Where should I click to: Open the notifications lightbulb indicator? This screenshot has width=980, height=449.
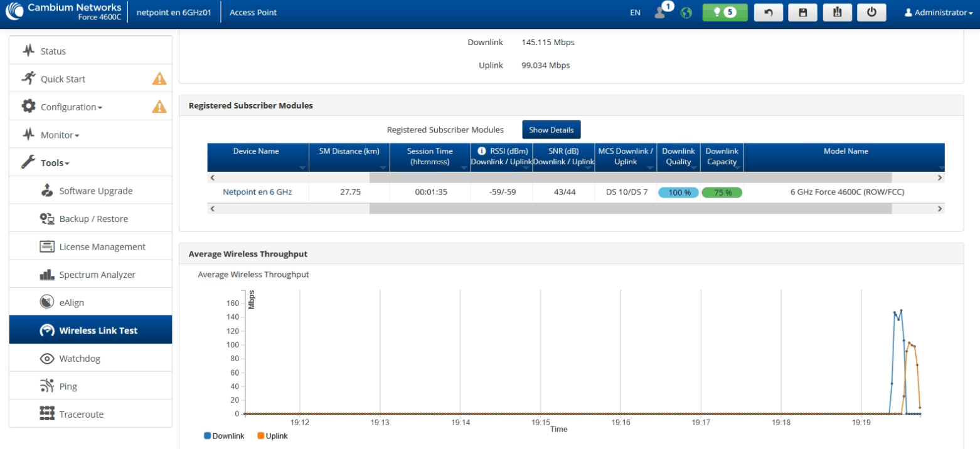725,13
